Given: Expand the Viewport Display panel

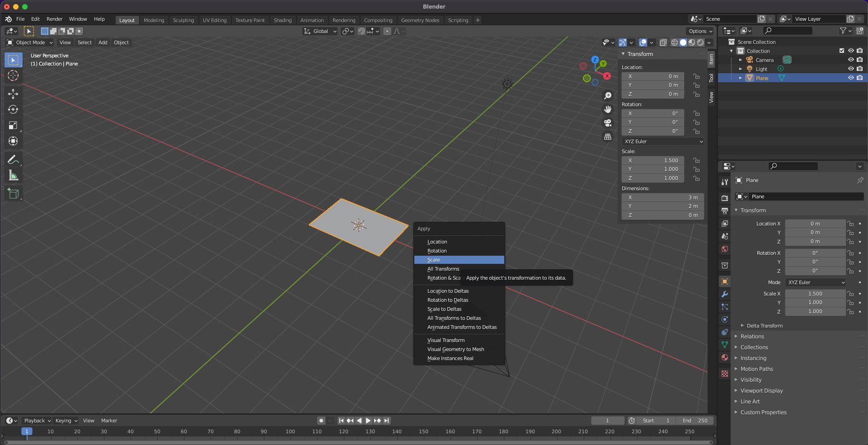Looking at the screenshot, I should [761, 391].
